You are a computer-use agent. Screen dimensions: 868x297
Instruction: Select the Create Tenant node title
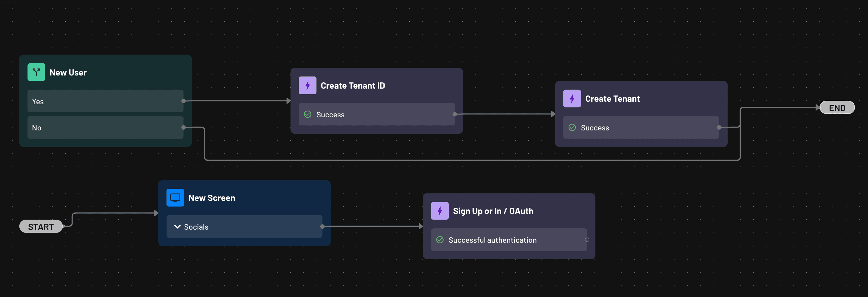point(612,99)
